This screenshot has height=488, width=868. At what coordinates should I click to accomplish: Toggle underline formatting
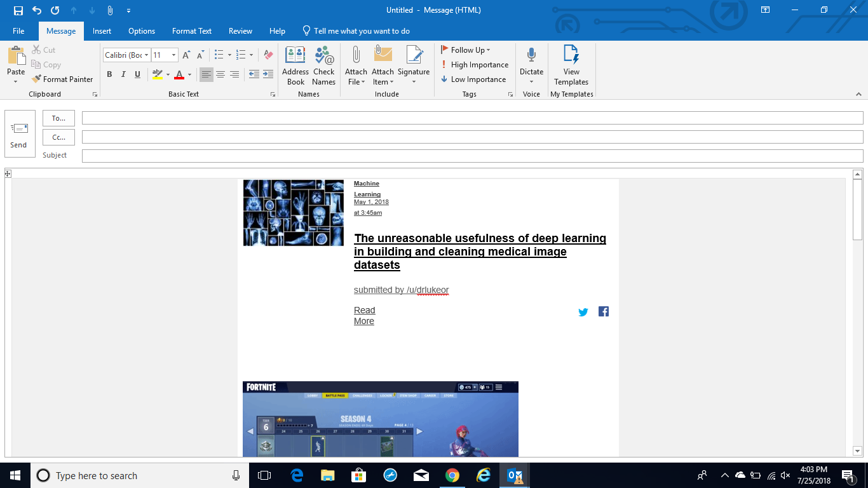137,74
